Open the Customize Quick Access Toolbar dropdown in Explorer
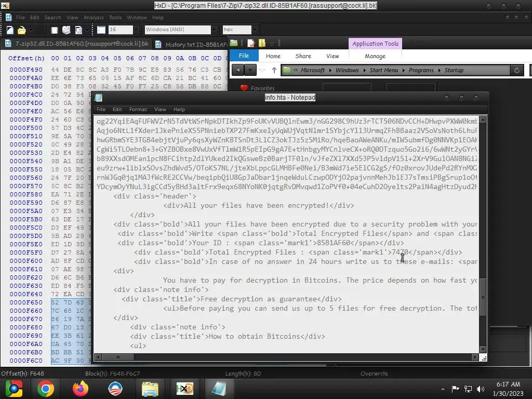Viewport: 532px width, 399px height. pos(272,44)
